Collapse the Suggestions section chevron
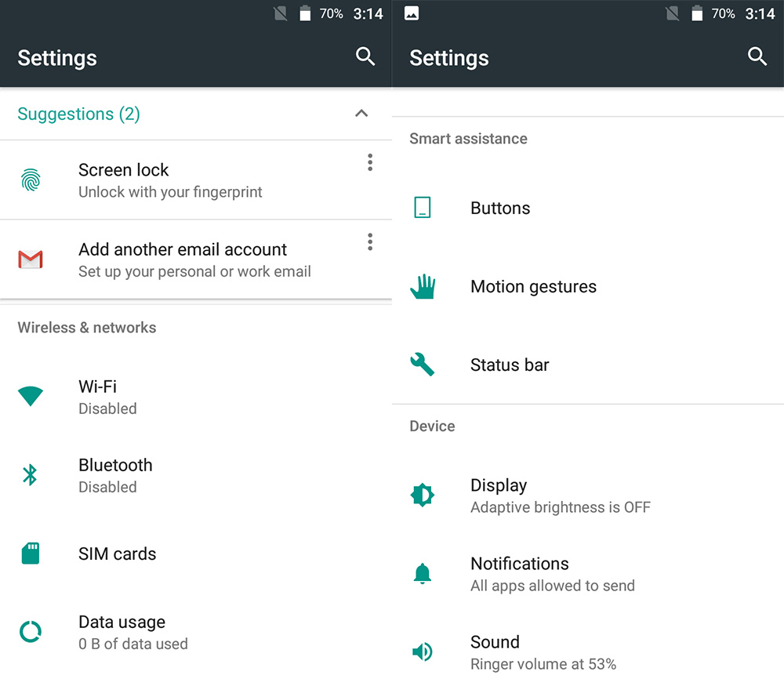Screen dimensions: 784x697 tap(361, 113)
